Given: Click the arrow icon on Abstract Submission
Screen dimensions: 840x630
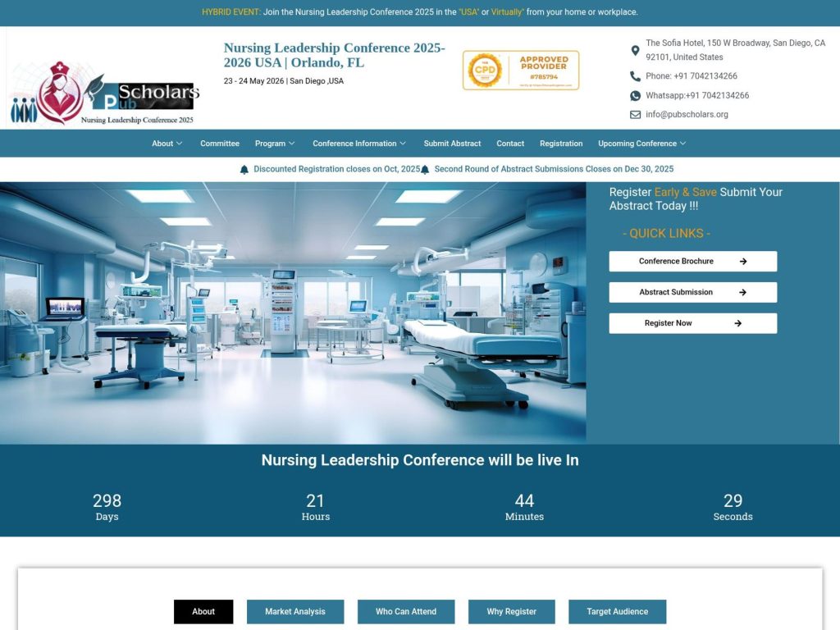Looking at the screenshot, I should point(744,292).
